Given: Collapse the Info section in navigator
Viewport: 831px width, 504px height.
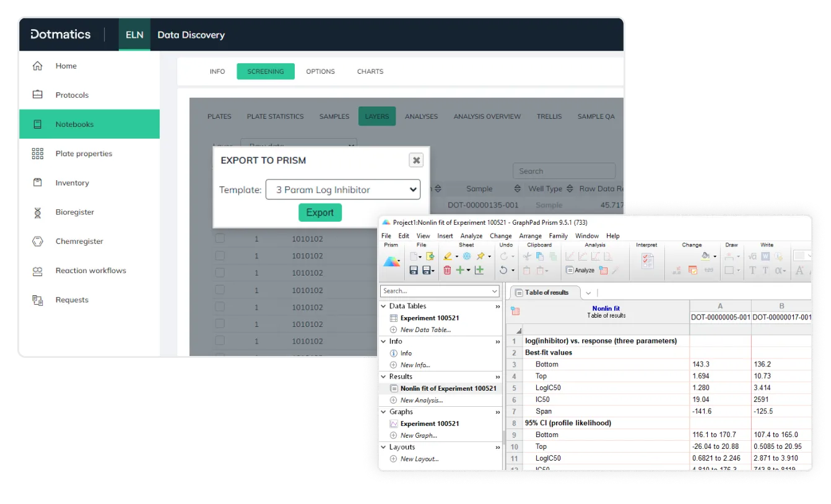Looking at the screenshot, I should [384, 341].
